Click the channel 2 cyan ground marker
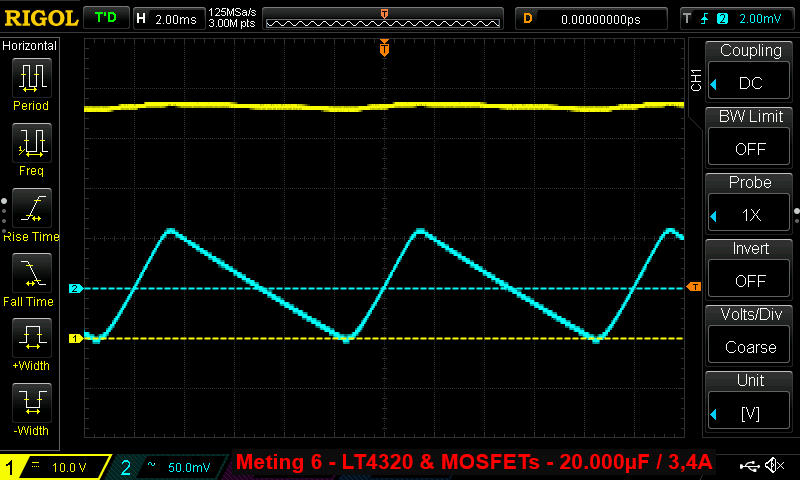Image resolution: width=800 pixels, height=480 pixels. 76,289
